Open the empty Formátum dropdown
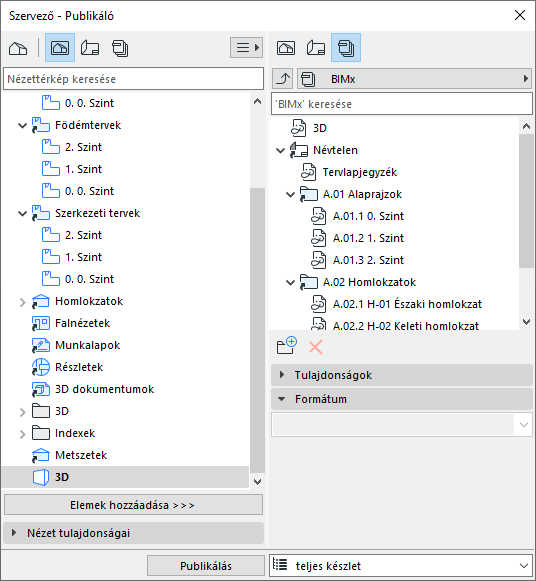Image resolution: width=536 pixels, height=581 pixels. pos(402,425)
